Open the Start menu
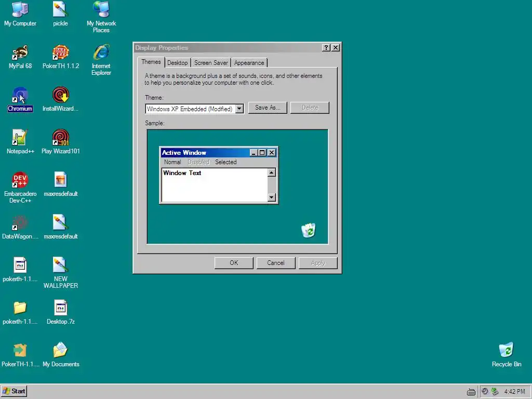This screenshot has width=532, height=399. click(x=14, y=391)
